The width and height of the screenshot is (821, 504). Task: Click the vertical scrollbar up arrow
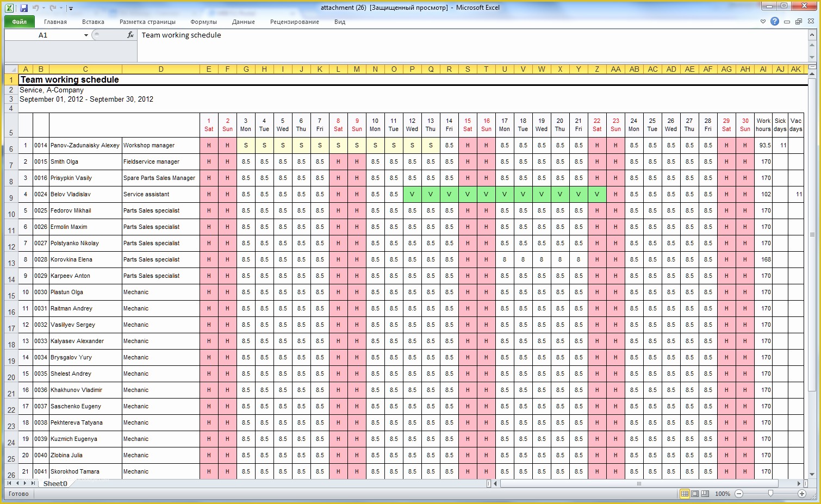[812, 74]
